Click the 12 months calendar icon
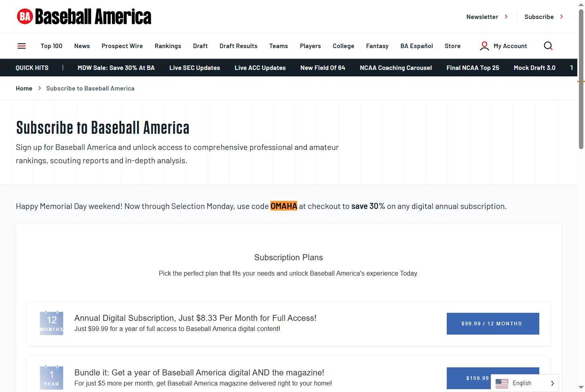Screen dimensions: 585x392 point(51,323)
